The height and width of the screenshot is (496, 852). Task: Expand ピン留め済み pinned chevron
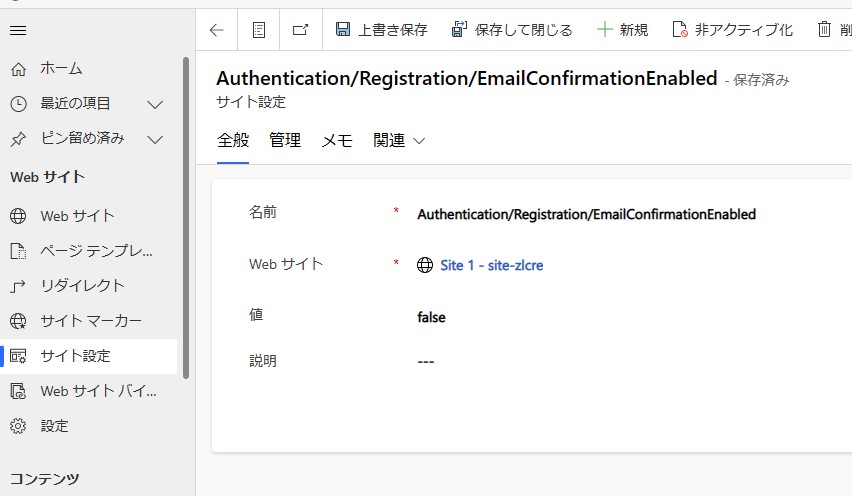click(155, 139)
